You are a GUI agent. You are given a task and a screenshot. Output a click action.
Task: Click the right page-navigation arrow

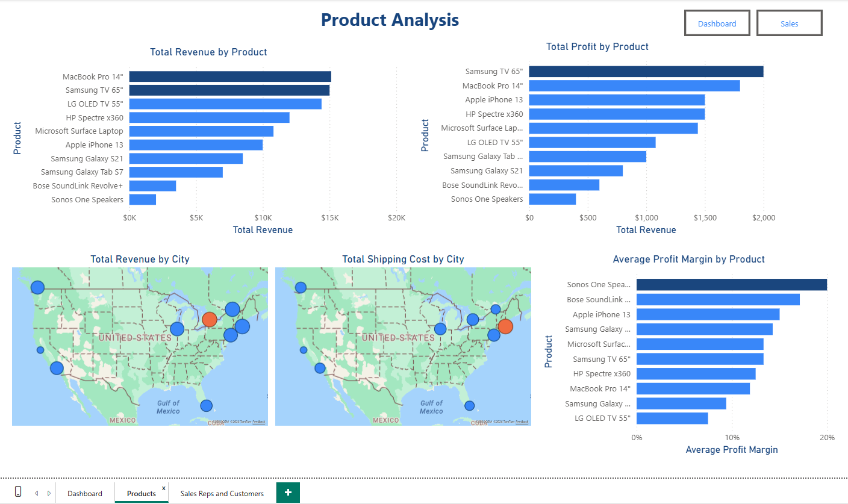pos(49,493)
